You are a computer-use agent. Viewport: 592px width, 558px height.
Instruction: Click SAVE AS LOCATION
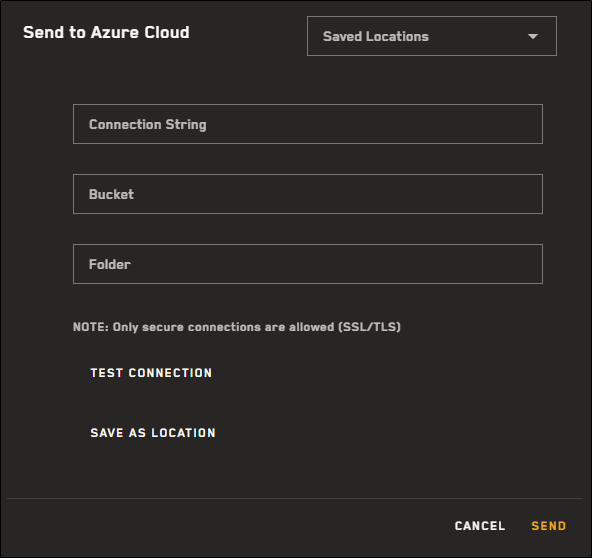tap(153, 433)
